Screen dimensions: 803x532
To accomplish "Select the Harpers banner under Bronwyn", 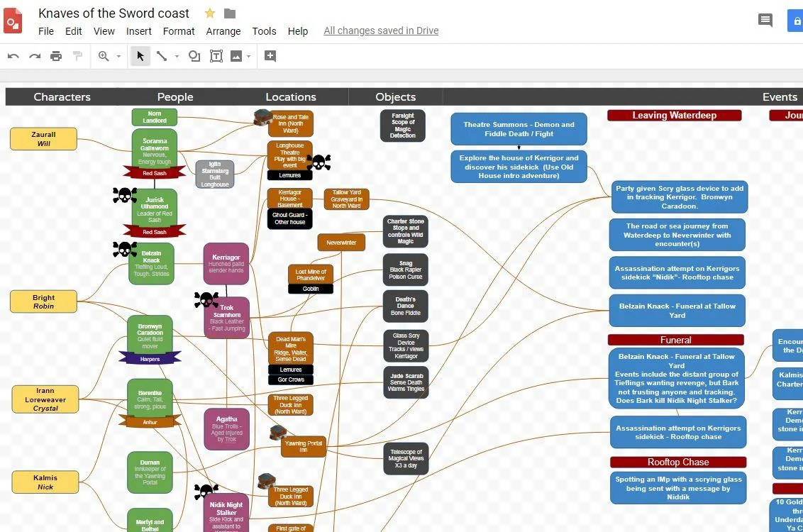I will pyautogui.click(x=150, y=359).
